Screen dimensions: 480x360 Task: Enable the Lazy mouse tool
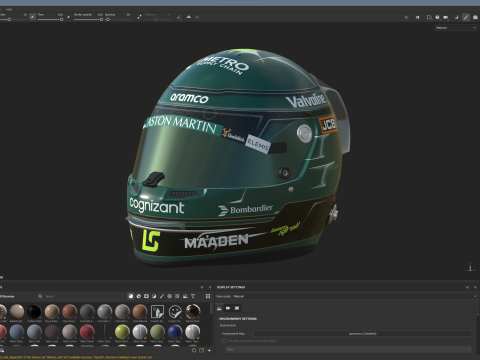139,17
